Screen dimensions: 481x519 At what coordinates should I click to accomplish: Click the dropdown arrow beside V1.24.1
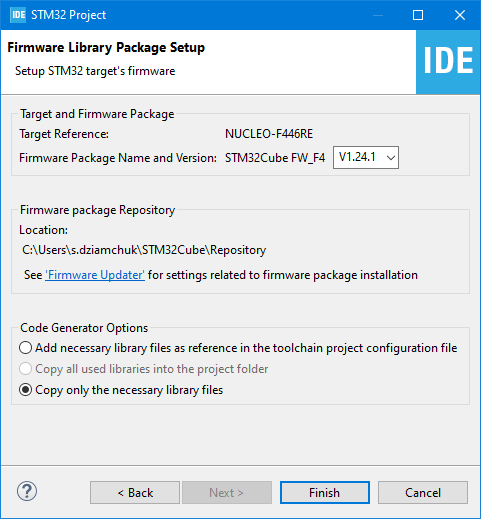click(391, 158)
